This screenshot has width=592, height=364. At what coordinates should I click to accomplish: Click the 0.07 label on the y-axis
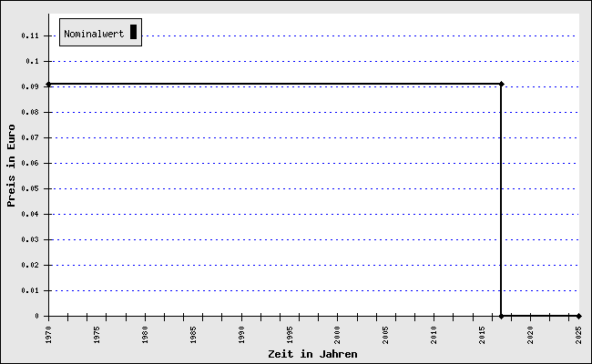33,137
